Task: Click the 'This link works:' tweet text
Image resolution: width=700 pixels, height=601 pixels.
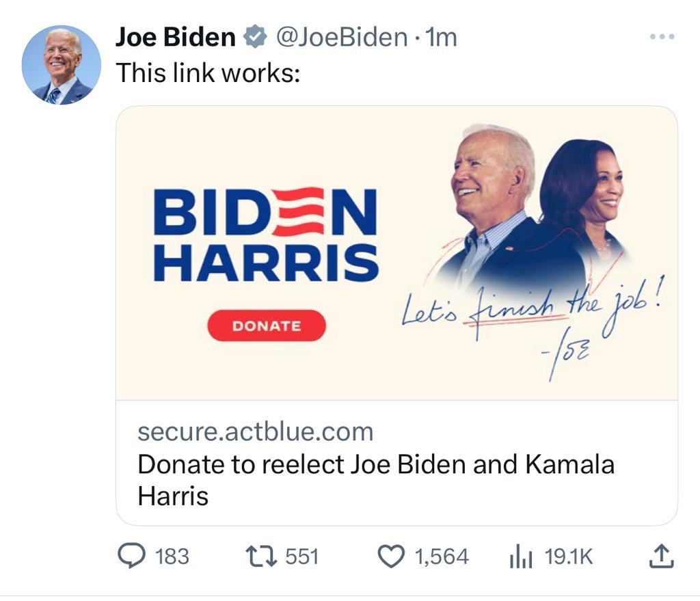Action: coord(208,72)
